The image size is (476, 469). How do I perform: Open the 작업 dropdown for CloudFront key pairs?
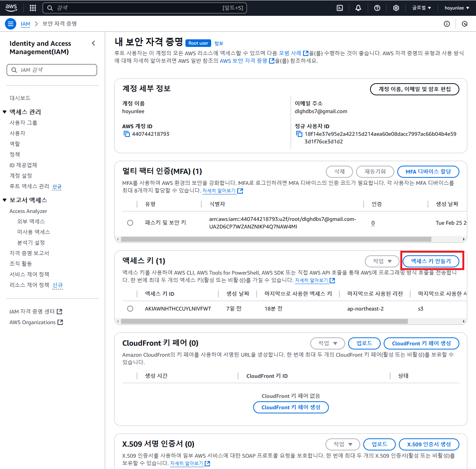tap(328, 343)
